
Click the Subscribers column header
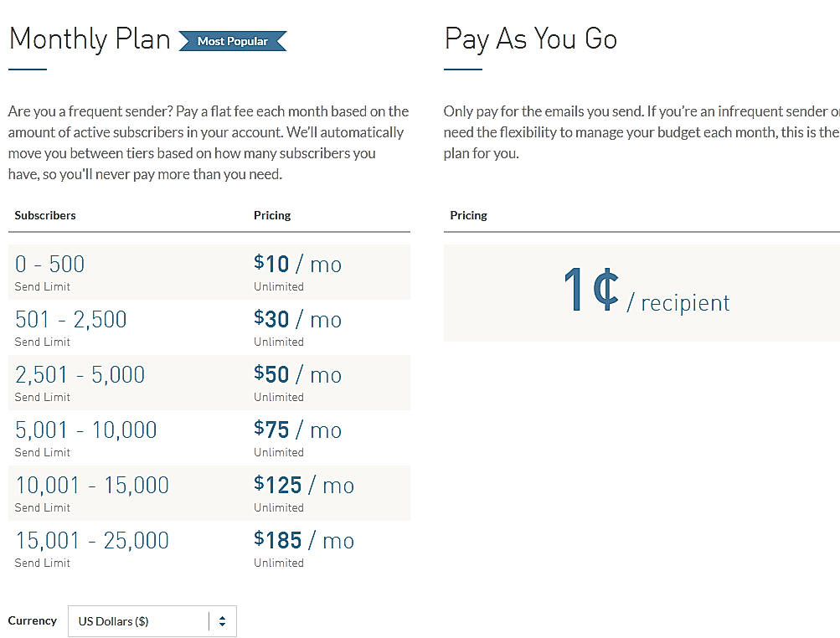pyautogui.click(x=44, y=215)
